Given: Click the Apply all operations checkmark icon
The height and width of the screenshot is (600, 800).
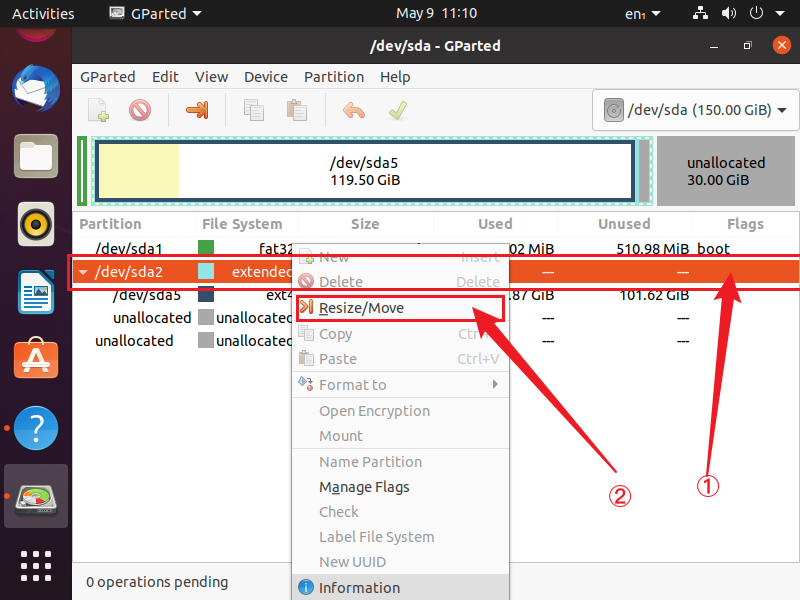Looking at the screenshot, I should pos(397,110).
